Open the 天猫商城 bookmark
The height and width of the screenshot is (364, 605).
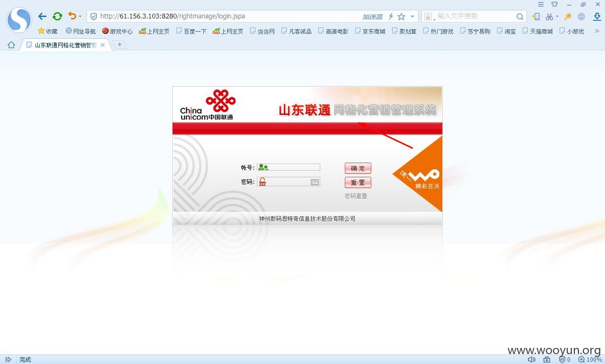point(538,31)
